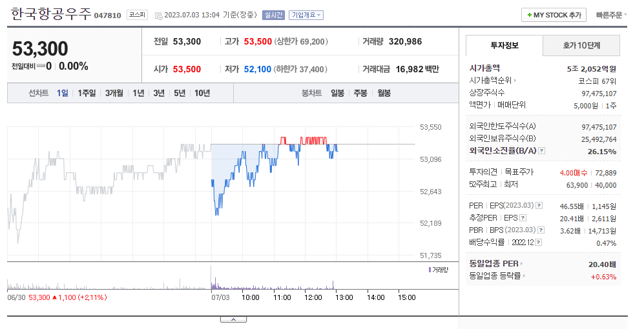644x329 pixels.
Task: Click the 11:00 time marker on chart axis
Action: pyautogui.click(x=282, y=297)
